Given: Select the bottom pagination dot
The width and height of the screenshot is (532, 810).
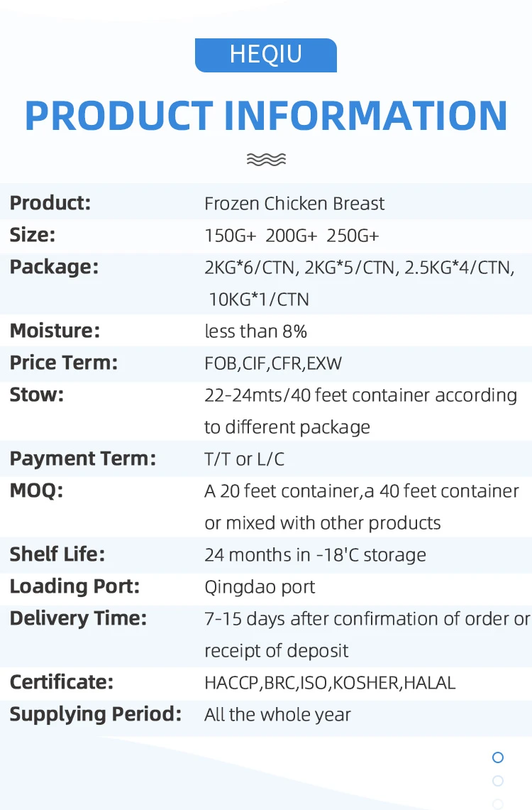Looking at the screenshot, I should (498, 804).
